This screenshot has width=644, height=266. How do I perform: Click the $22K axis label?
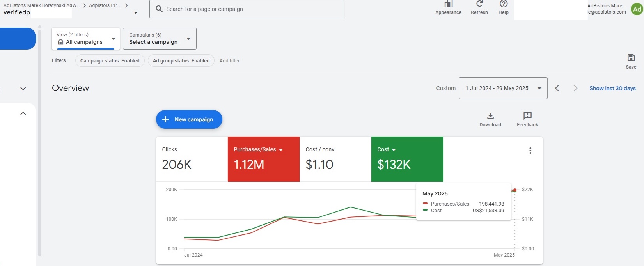click(527, 190)
